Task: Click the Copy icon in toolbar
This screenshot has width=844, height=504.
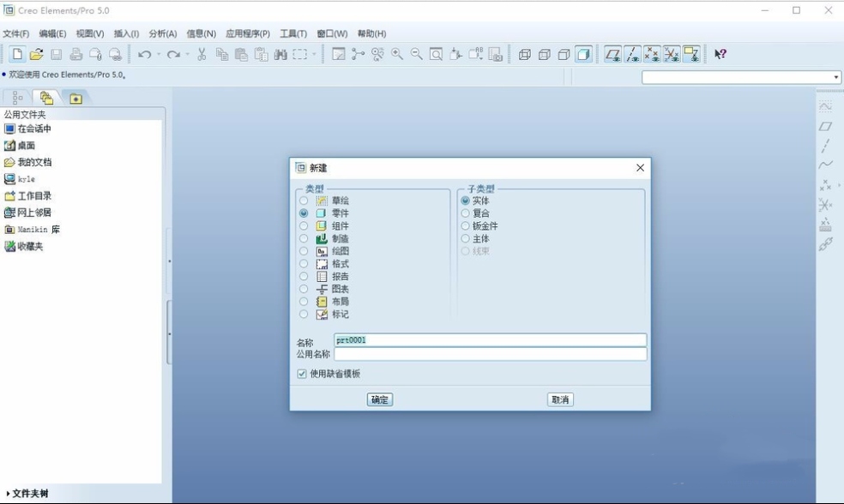Action: [x=222, y=54]
